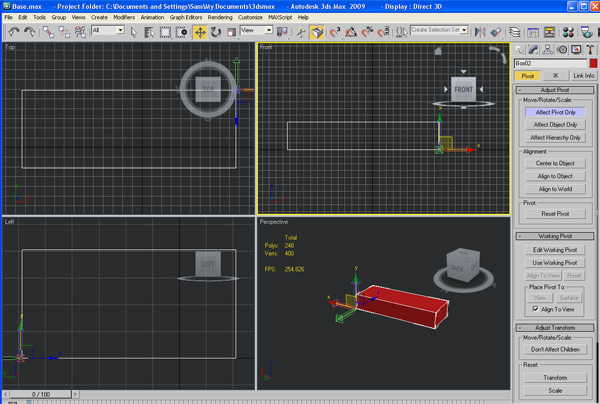Click the Unlink Selection tool

tap(64, 32)
